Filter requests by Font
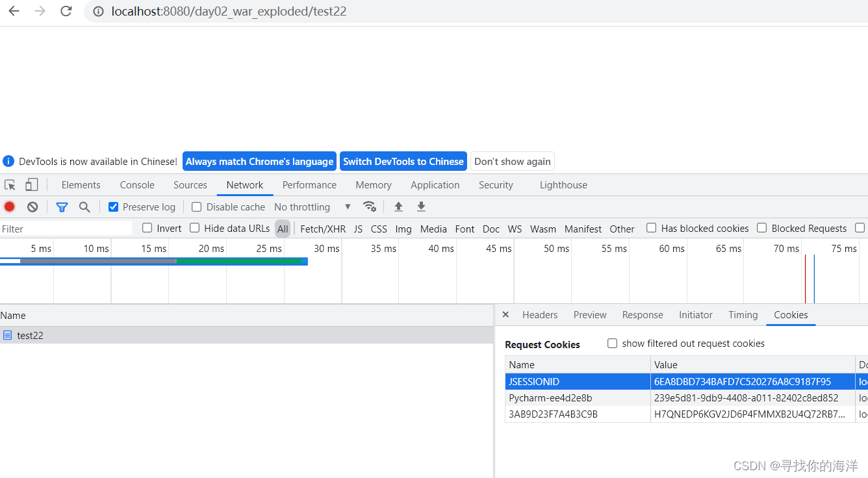 point(465,229)
